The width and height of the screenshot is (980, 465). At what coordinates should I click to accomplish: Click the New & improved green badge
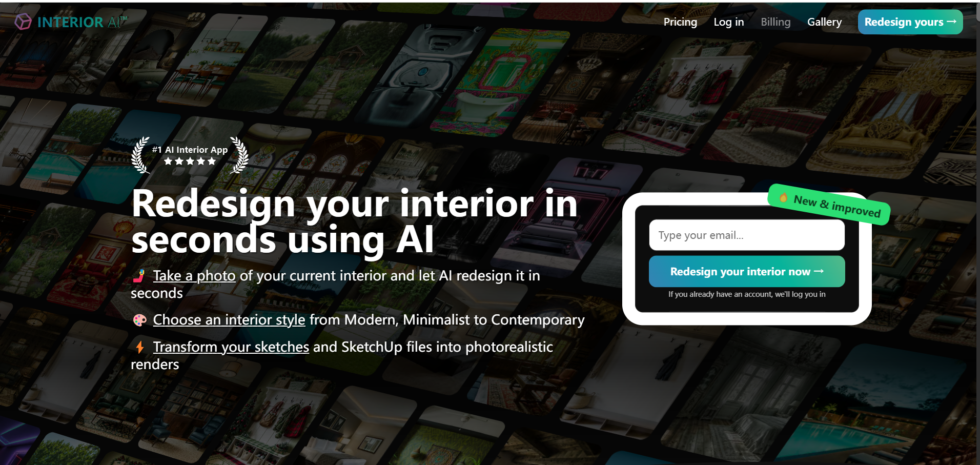coord(829,204)
